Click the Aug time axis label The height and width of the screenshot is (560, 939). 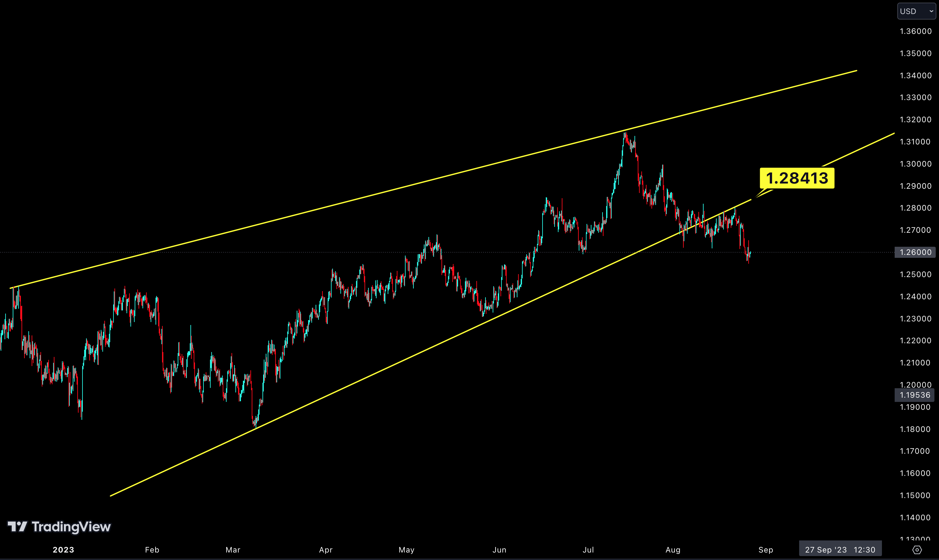[x=673, y=550]
